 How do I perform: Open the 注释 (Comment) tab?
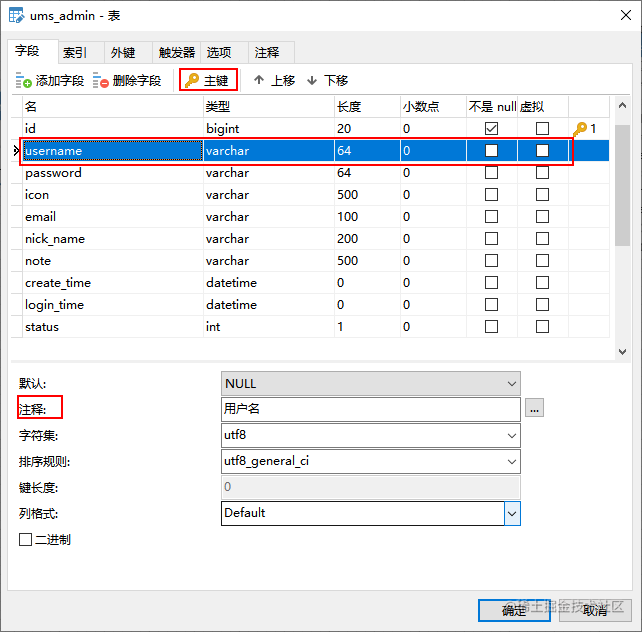click(271, 52)
